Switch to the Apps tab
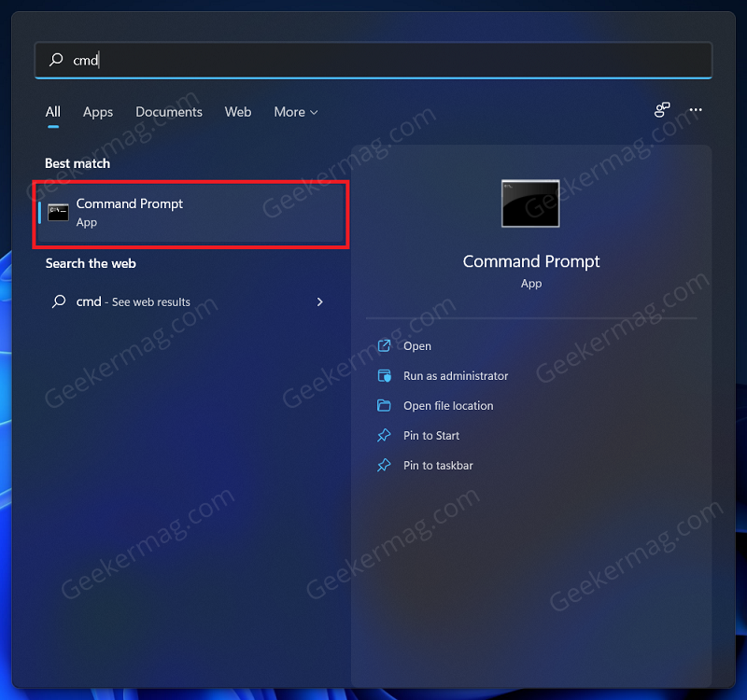The height and width of the screenshot is (700, 747). pyautogui.click(x=98, y=112)
